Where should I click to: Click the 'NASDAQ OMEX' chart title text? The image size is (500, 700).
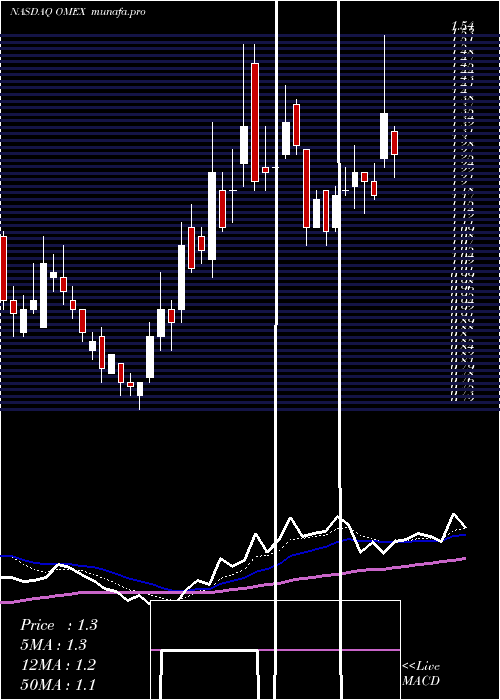click(x=48, y=12)
